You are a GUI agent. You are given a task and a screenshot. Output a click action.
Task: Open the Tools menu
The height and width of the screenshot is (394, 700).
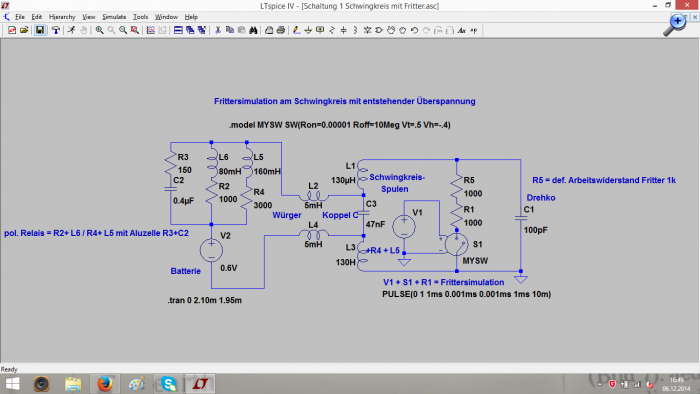pyautogui.click(x=140, y=17)
